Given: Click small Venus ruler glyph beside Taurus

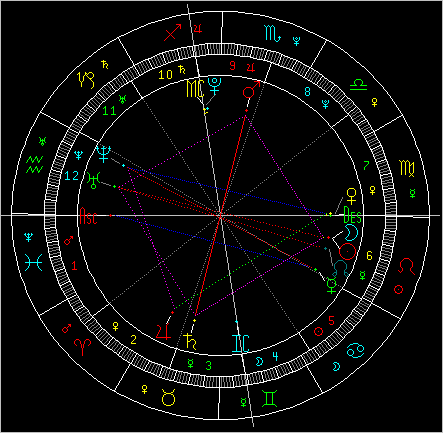Looking at the screenshot, I should click(144, 389).
